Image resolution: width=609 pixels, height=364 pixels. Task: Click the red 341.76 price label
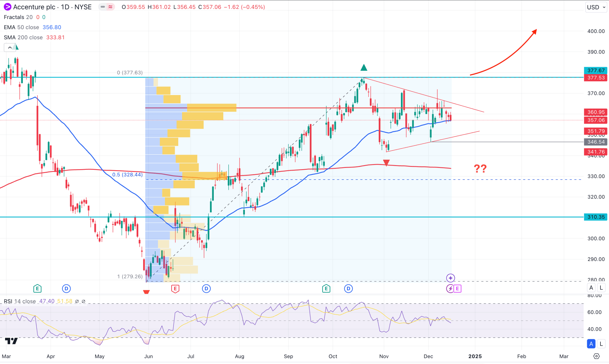click(x=596, y=152)
